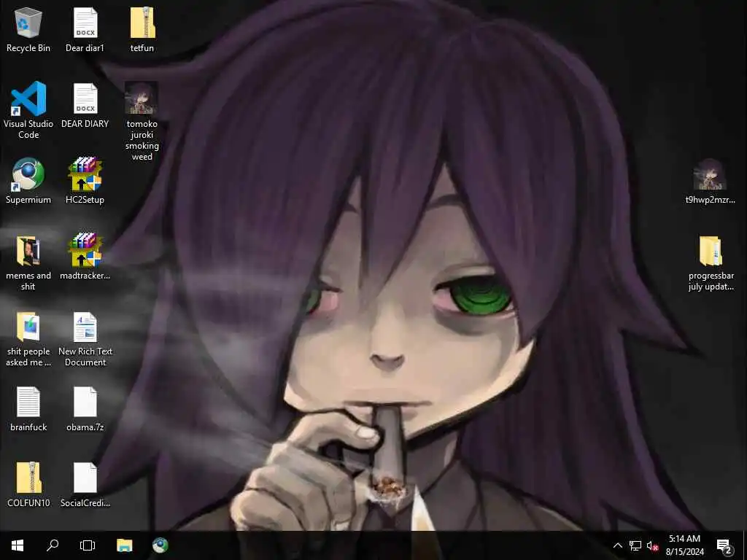This screenshot has width=747, height=560.
Task: Open File Explorer from the taskbar
Action: pyautogui.click(x=124, y=545)
